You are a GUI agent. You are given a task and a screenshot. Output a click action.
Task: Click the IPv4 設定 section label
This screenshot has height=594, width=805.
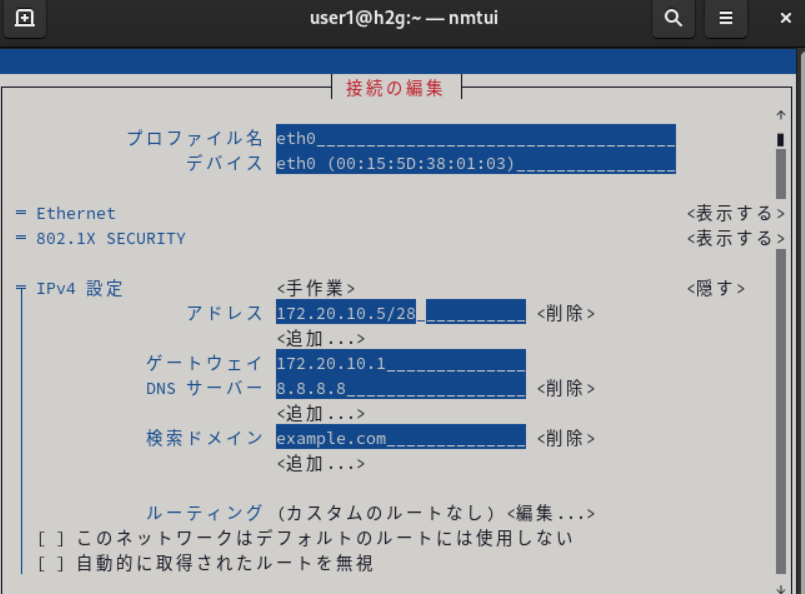click(x=80, y=289)
